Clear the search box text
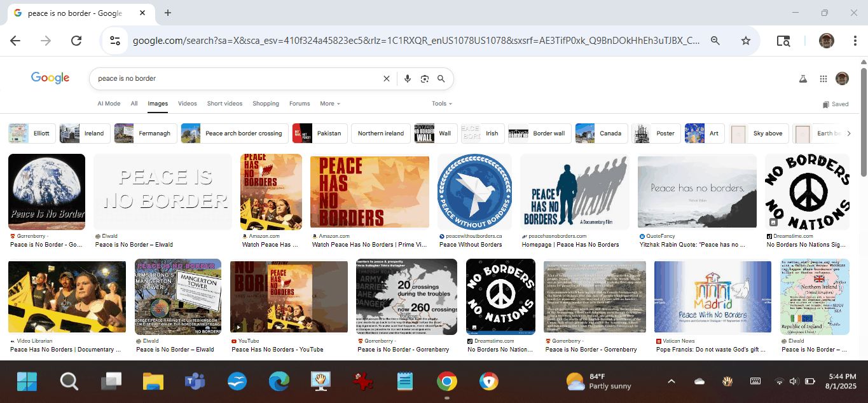 (386, 79)
